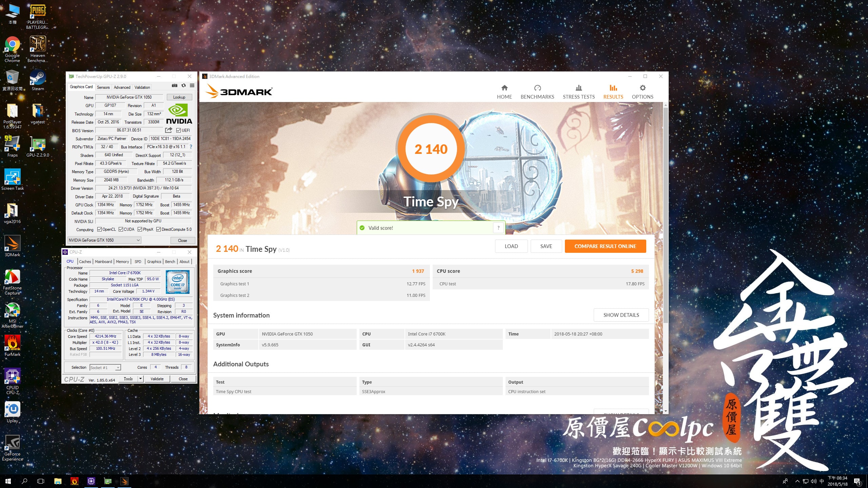
Task: Switch to the Bench tab in CPU-Z
Action: point(170,262)
